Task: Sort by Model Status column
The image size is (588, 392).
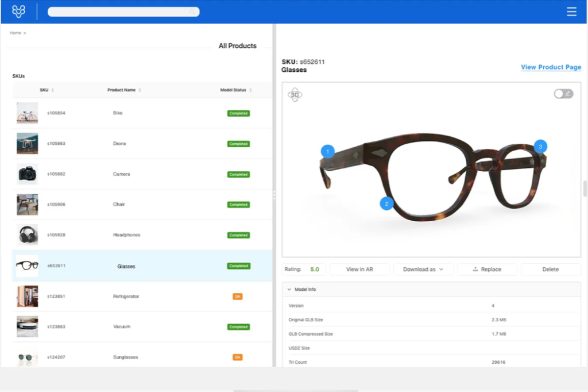Action: click(x=250, y=90)
